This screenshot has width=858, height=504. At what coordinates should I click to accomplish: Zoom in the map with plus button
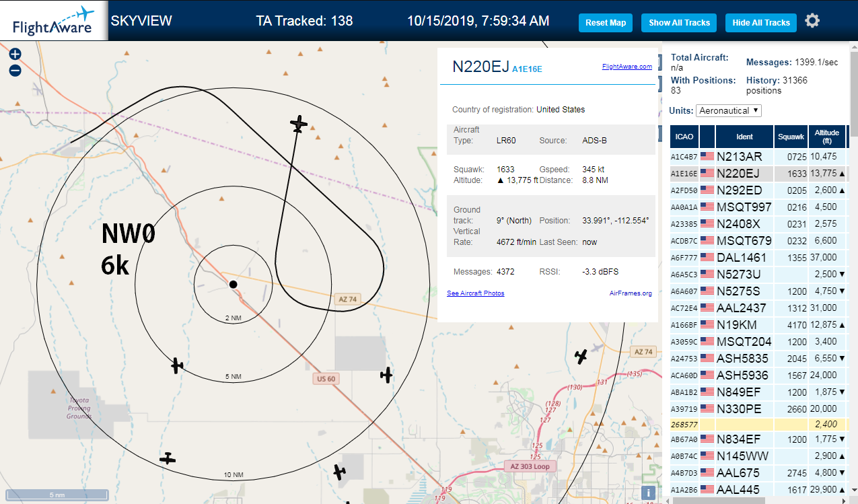point(15,55)
